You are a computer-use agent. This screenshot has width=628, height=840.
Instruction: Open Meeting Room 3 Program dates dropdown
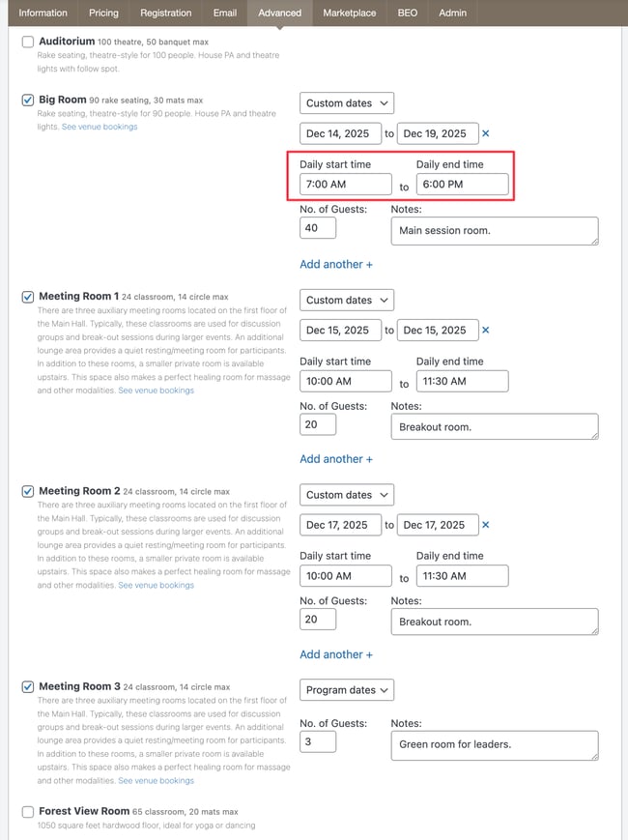pyautogui.click(x=347, y=690)
